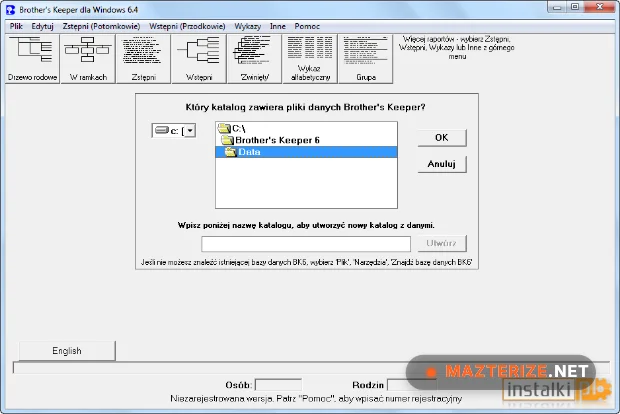Click the Anuluj button
The image size is (620, 414).
pyautogui.click(x=442, y=164)
